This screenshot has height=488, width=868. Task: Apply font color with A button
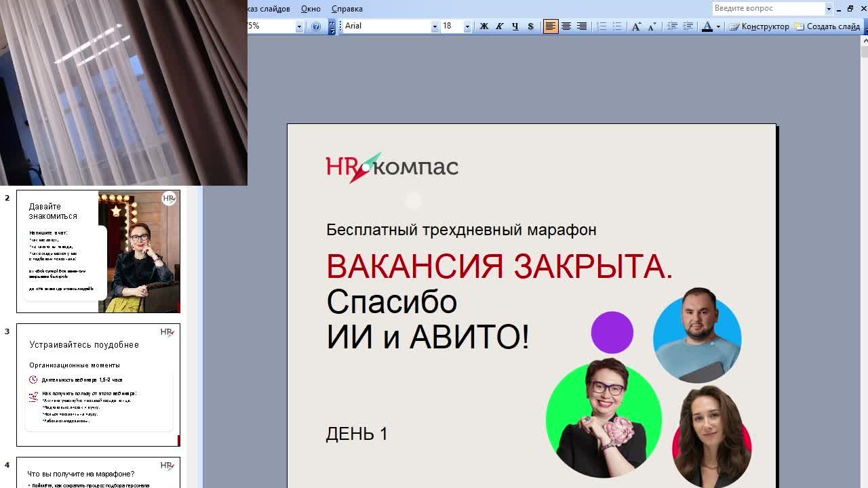pos(707,26)
